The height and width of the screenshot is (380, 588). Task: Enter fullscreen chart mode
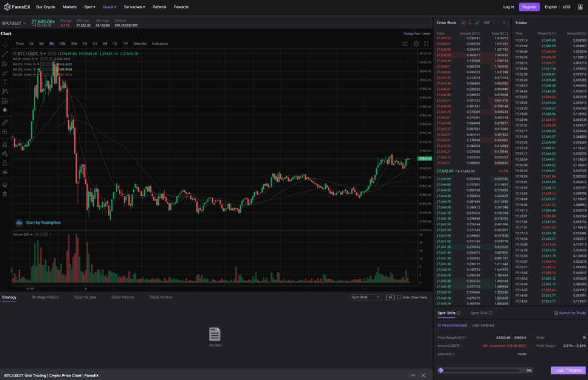426,43
